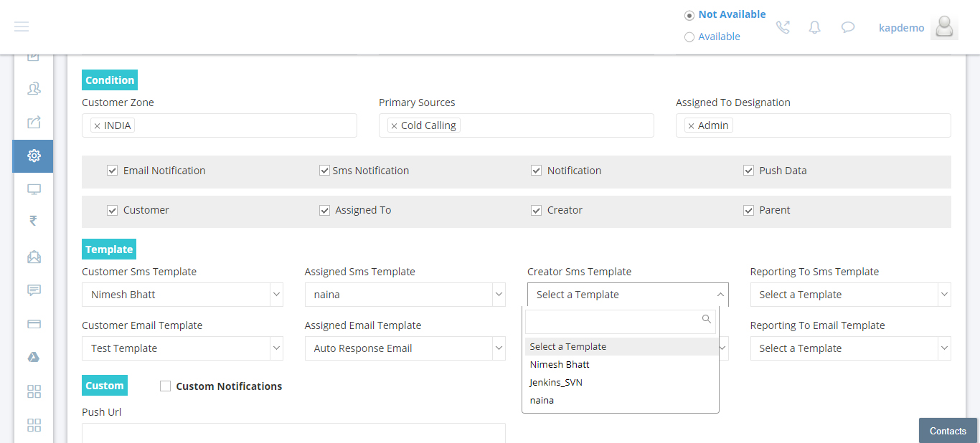
Task: Enable the Custom Notifications checkbox
Action: 165,386
